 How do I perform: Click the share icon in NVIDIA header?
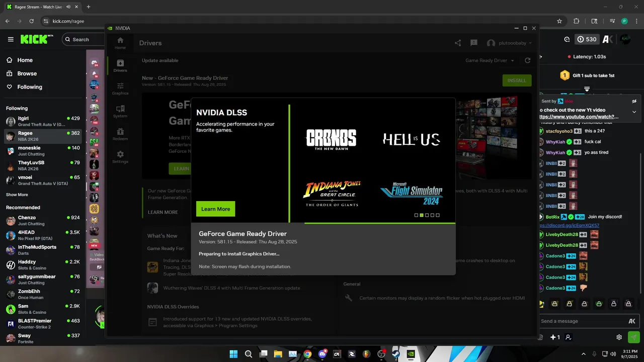(458, 43)
